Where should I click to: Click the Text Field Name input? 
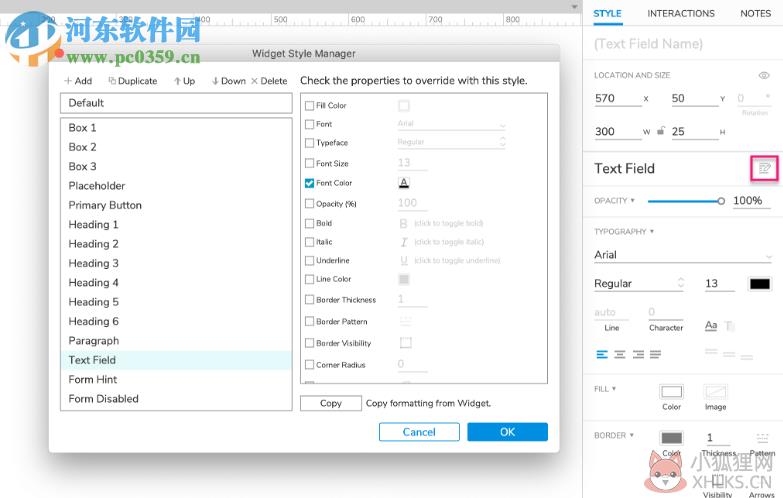[x=683, y=44]
